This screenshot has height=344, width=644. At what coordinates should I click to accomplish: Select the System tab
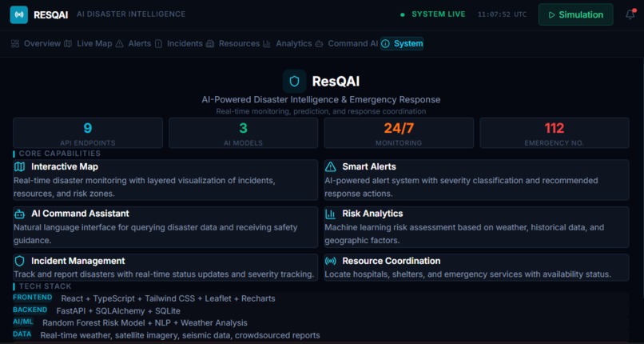pos(402,43)
